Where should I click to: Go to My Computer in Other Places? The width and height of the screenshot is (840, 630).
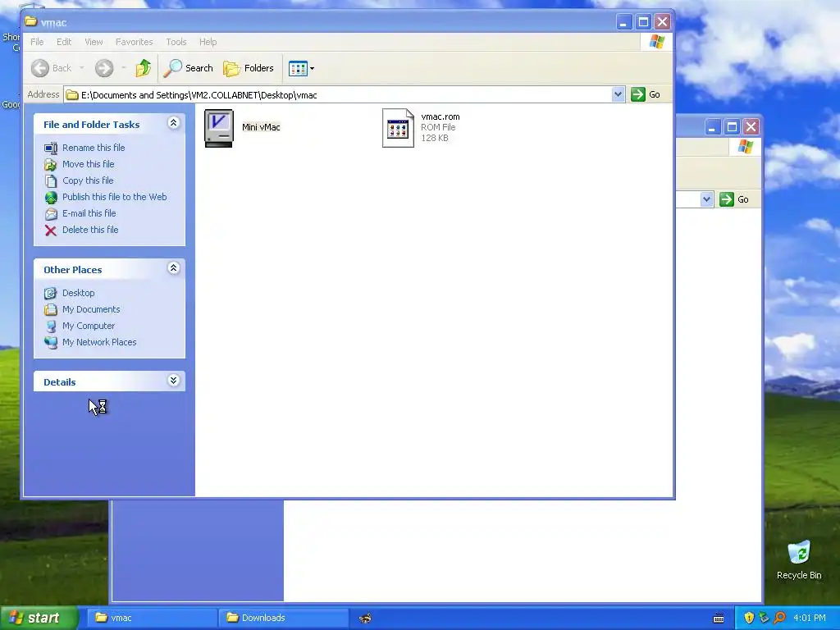point(89,326)
